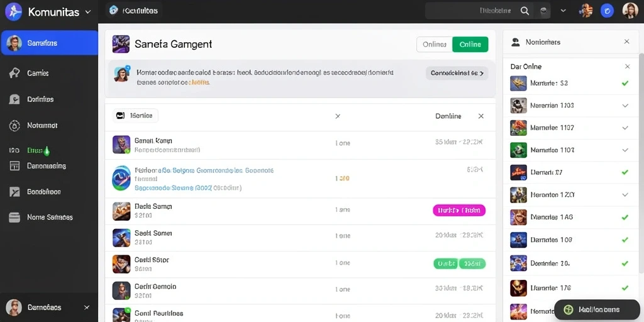The height and width of the screenshot is (322, 644).
Task: Clear the middle column filter X
Action: tap(338, 116)
